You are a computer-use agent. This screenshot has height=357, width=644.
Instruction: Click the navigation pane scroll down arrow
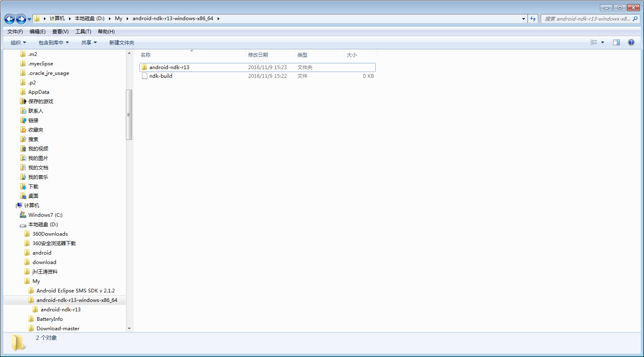[129, 329]
